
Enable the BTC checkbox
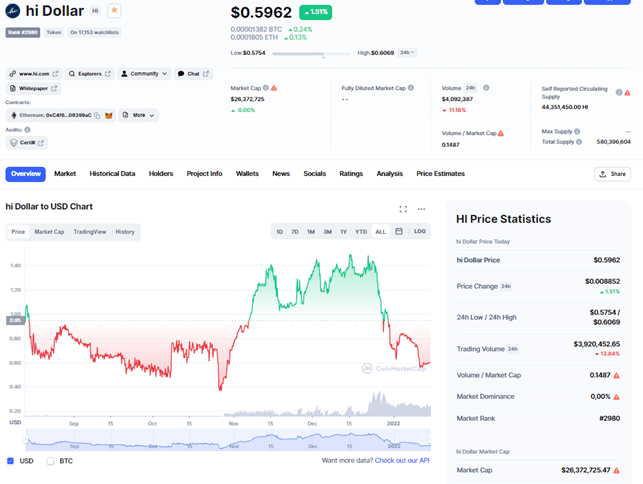pyautogui.click(x=50, y=461)
